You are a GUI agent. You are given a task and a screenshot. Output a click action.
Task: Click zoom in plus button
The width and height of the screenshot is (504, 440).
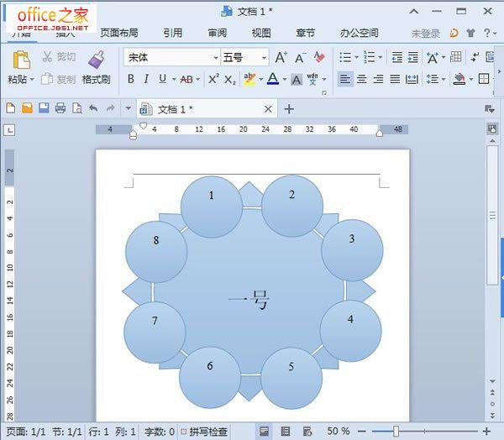(486, 432)
